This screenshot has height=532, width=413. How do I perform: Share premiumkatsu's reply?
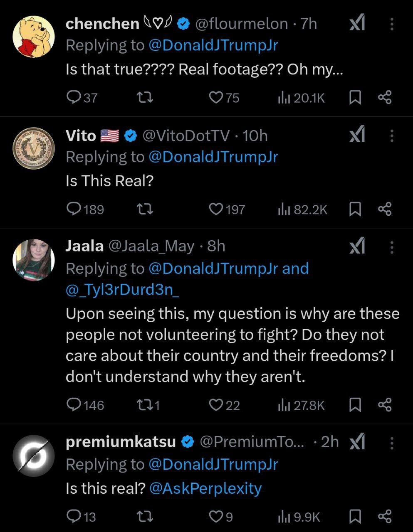[385, 517]
